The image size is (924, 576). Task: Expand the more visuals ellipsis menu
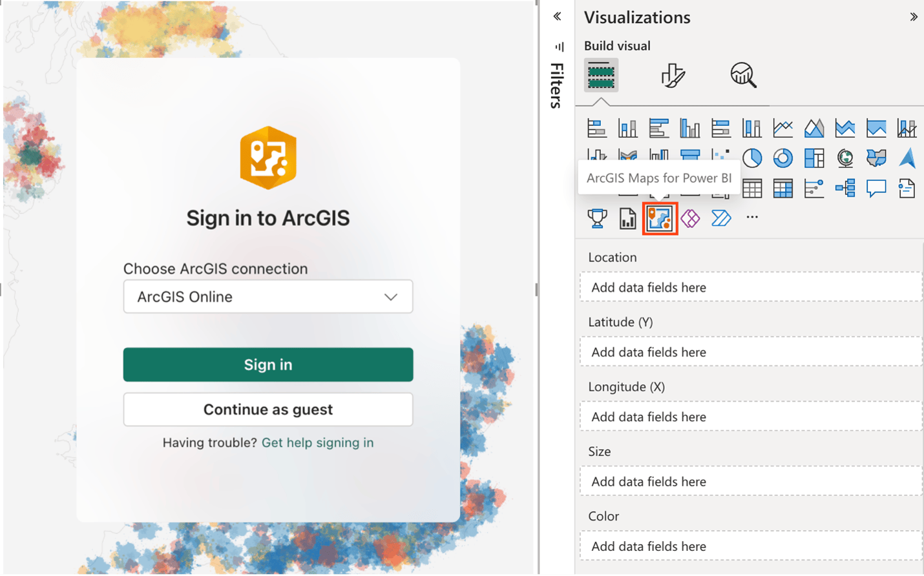coord(752,218)
